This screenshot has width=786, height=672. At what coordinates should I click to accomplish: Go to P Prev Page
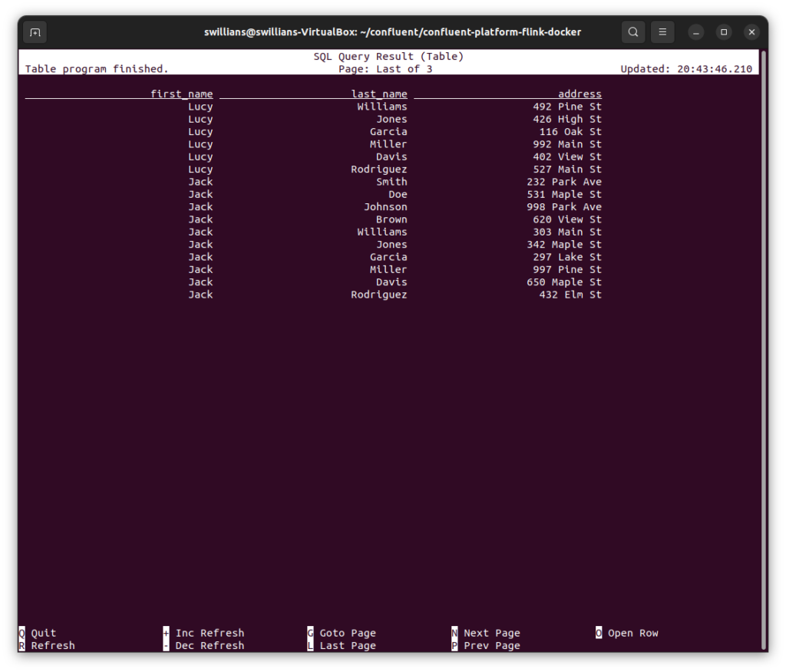[x=487, y=645]
